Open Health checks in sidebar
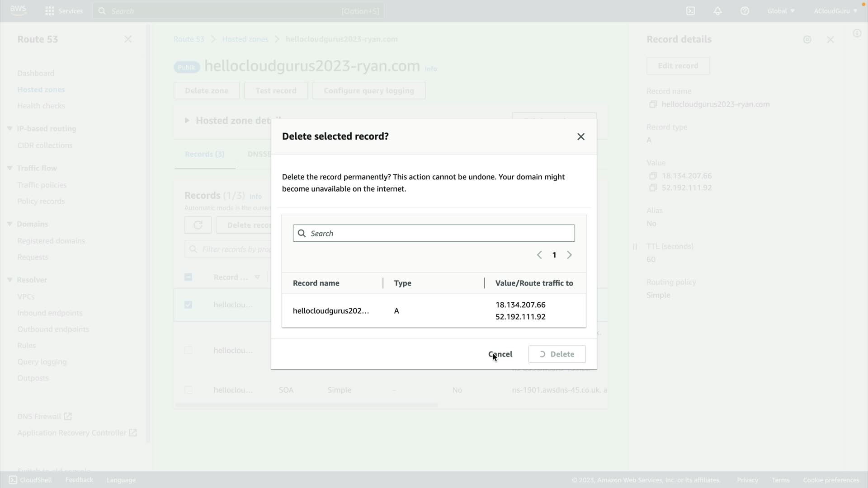The height and width of the screenshot is (488, 868). [41, 106]
